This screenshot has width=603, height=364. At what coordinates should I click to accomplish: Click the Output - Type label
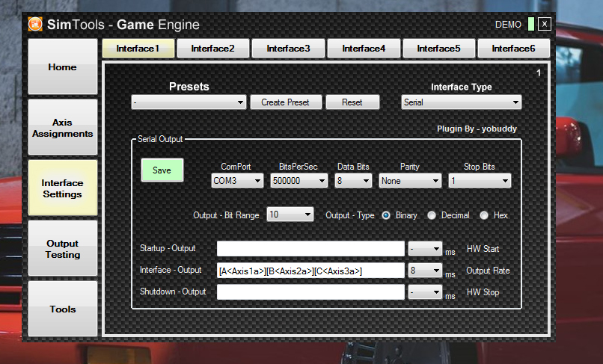point(350,215)
